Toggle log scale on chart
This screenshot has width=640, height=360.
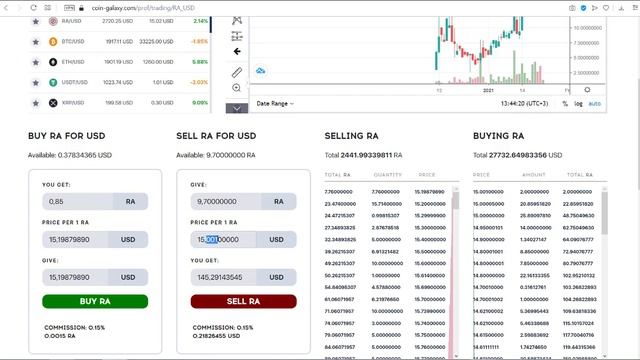pos(578,104)
